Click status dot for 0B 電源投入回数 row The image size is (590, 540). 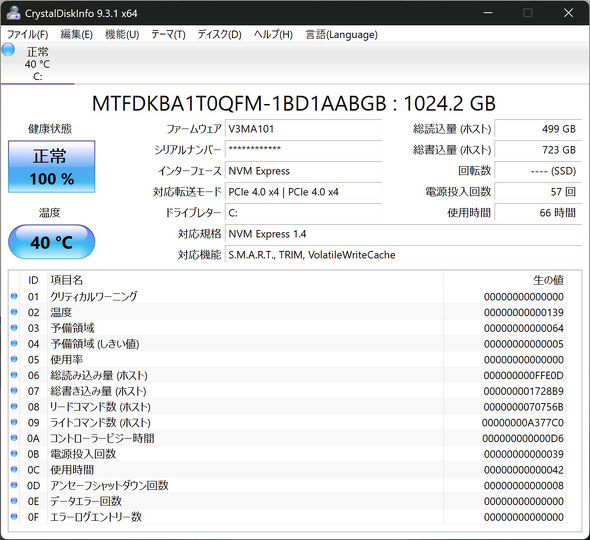[14, 454]
